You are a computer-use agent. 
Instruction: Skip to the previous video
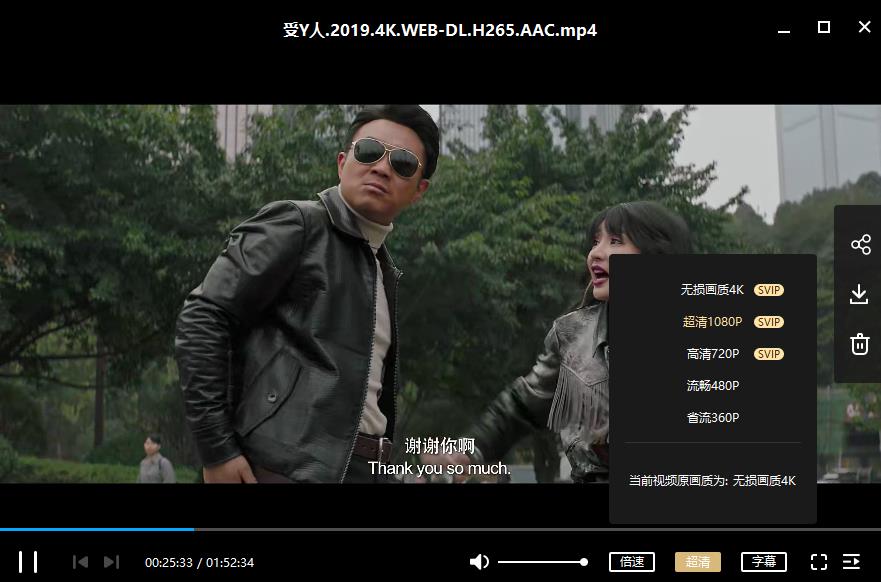point(80,562)
